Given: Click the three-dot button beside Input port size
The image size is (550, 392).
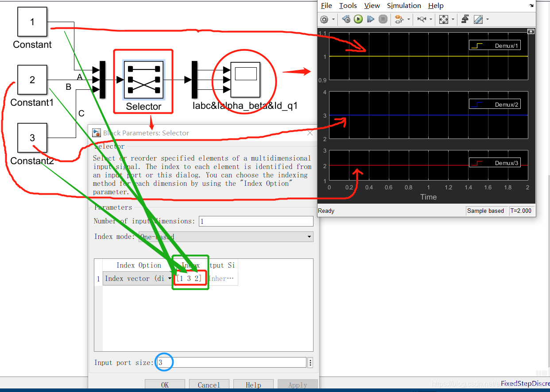Looking at the screenshot, I should click(x=310, y=363).
